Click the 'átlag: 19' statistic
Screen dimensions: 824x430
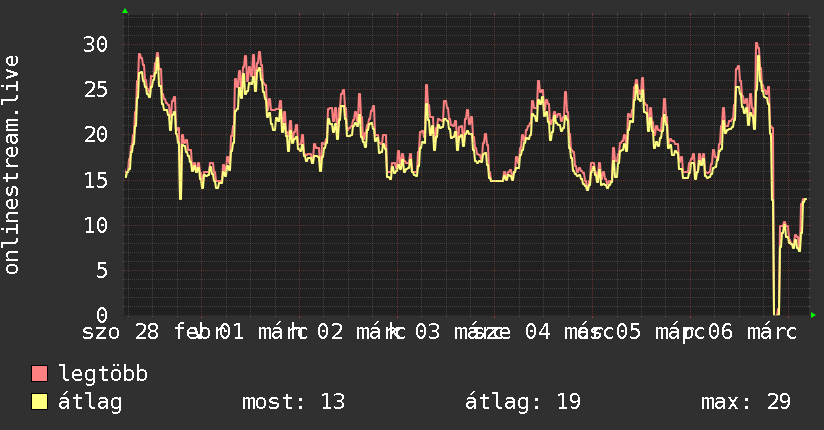(523, 402)
